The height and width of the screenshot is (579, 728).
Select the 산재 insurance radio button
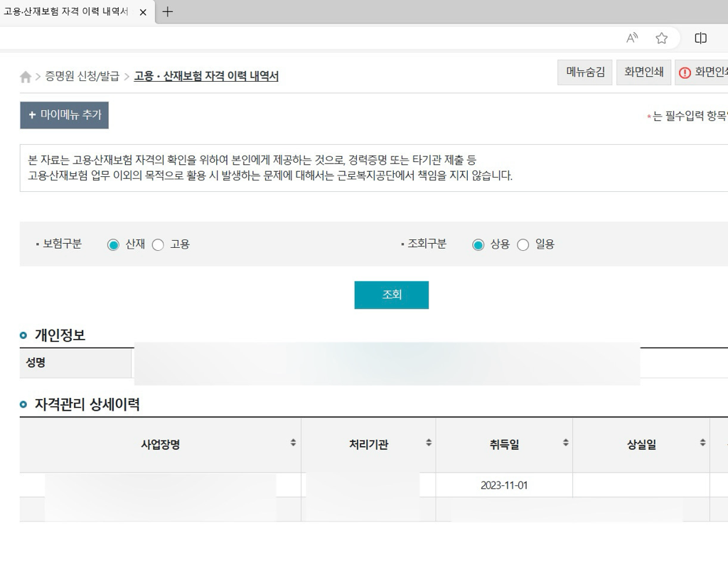[x=113, y=245]
